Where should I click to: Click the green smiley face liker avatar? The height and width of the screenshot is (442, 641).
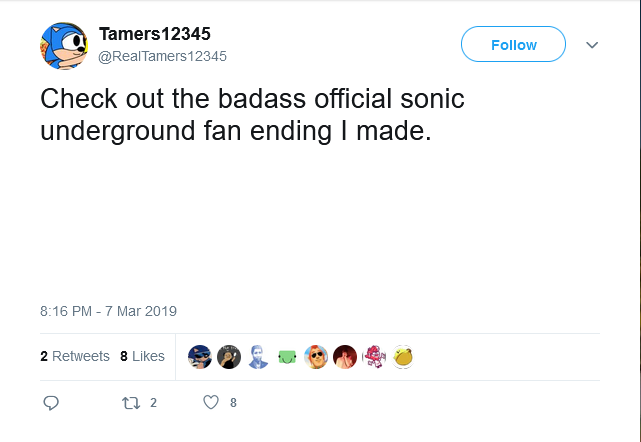287,356
